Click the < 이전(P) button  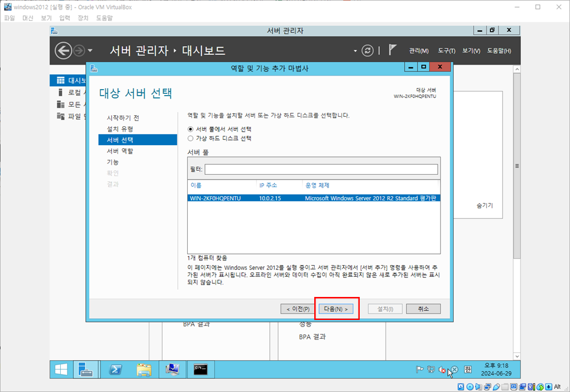tap(298, 309)
